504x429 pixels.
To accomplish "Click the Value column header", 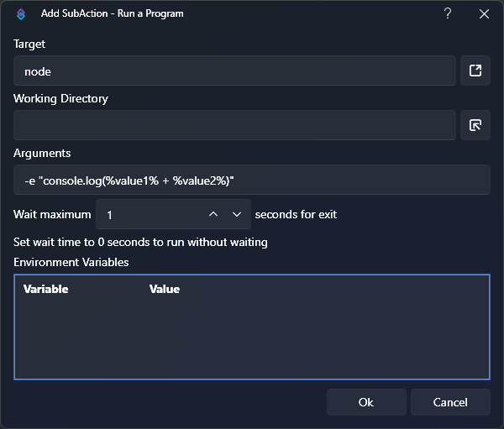I will coord(165,289).
